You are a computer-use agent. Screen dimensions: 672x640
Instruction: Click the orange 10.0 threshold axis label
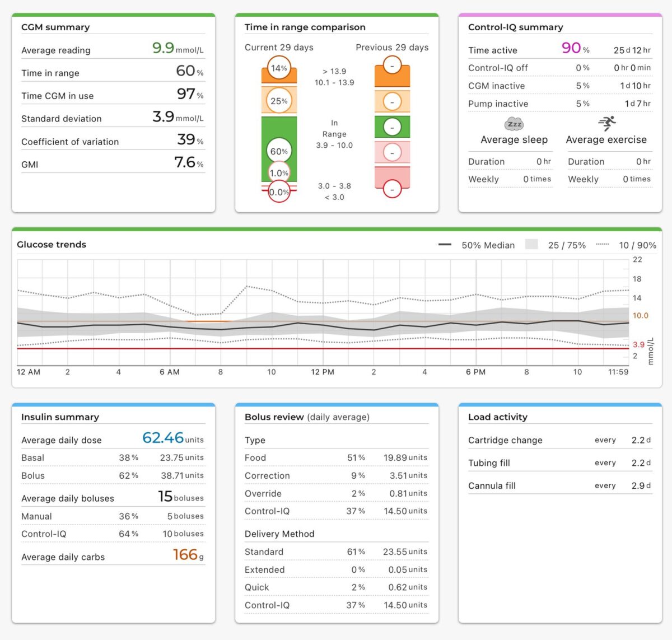[641, 316]
